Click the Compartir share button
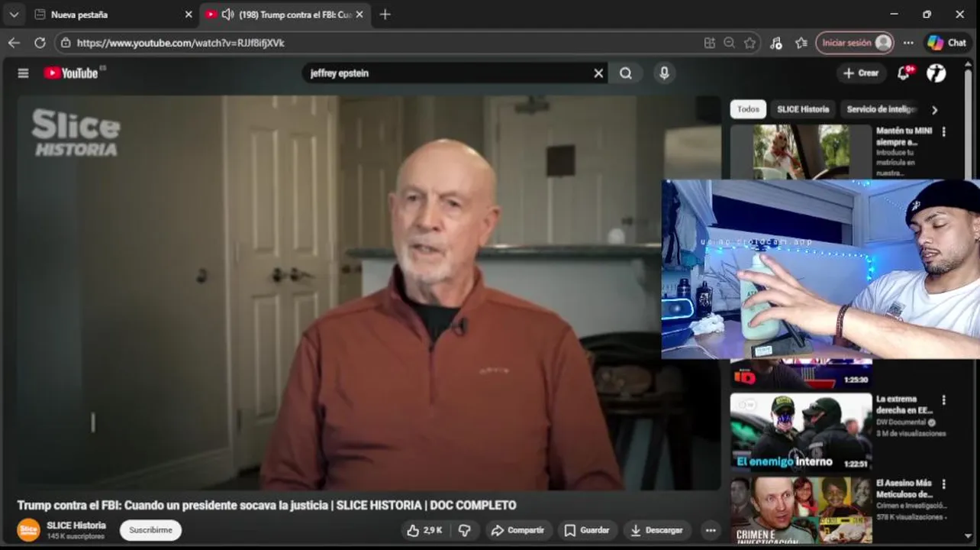The image size is (980, 550). tap(517, 530)
